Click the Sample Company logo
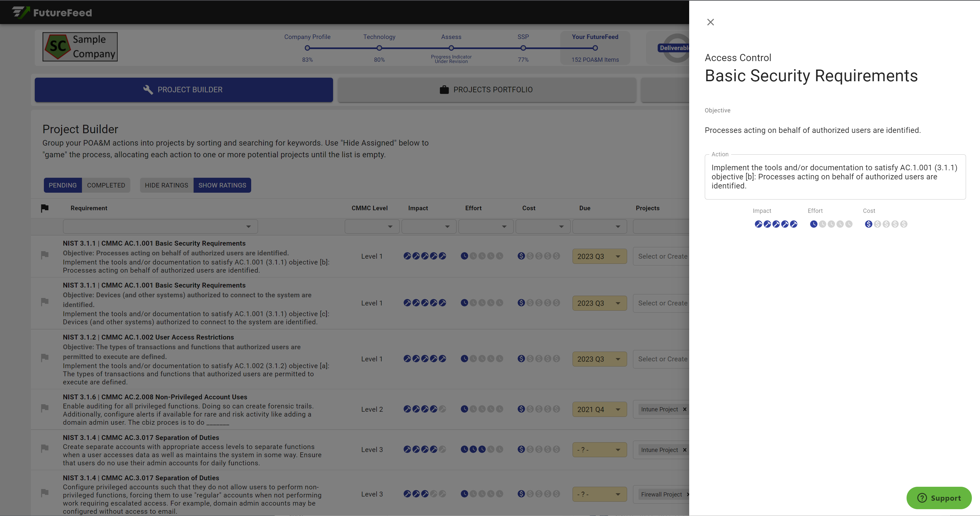980x516 pixels. click(x=80, y=47)
